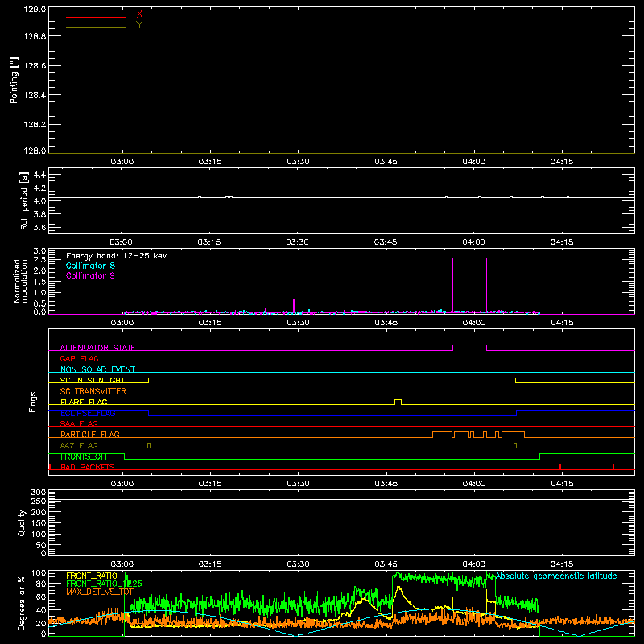Click the Degrees or % axis title

click(x=22, y=604)
